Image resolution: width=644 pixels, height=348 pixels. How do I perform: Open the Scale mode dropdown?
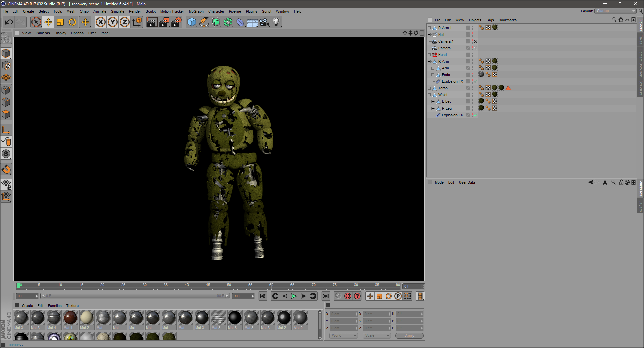coord(377,336)
